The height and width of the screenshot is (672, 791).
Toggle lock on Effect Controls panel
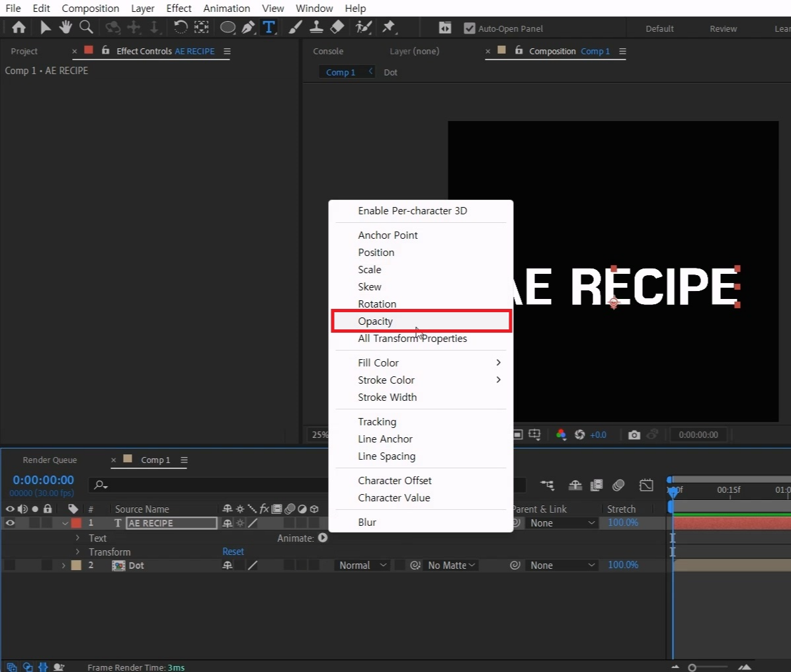click(105, 50)
